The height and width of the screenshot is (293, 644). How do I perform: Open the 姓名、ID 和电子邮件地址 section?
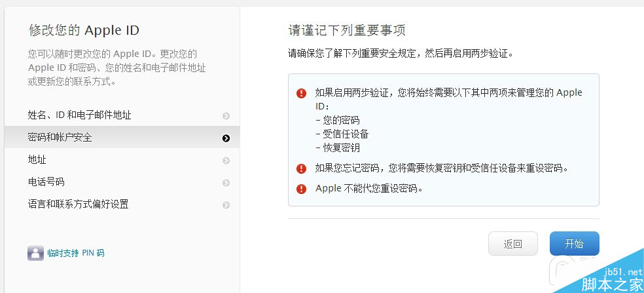(x=79, y=115)
